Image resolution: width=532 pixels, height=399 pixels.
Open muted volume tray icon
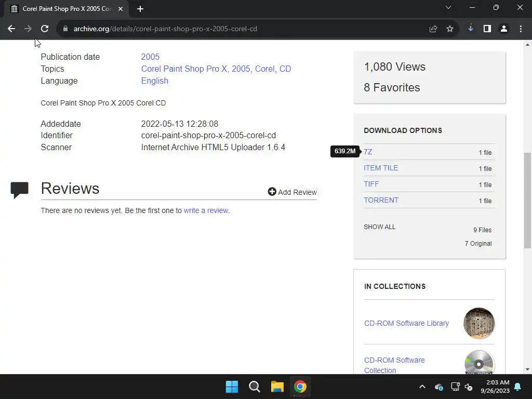pyautogui.click(x=469, y=387)
